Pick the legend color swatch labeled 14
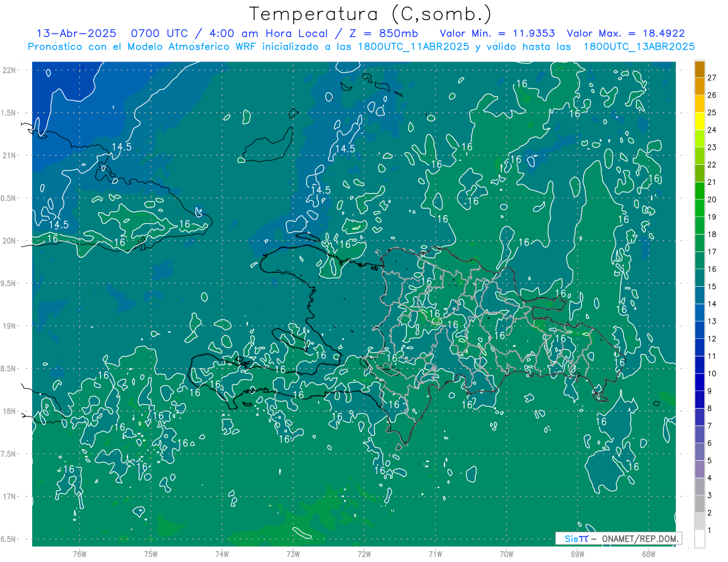 click(x=699, y=296)
